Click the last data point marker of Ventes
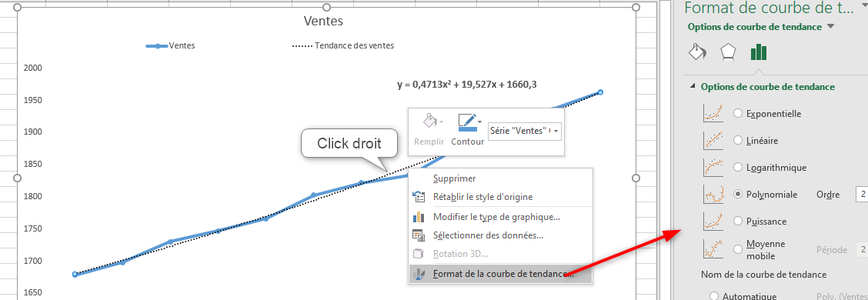This screenshot has height=300, width=868. click(601, 92)
